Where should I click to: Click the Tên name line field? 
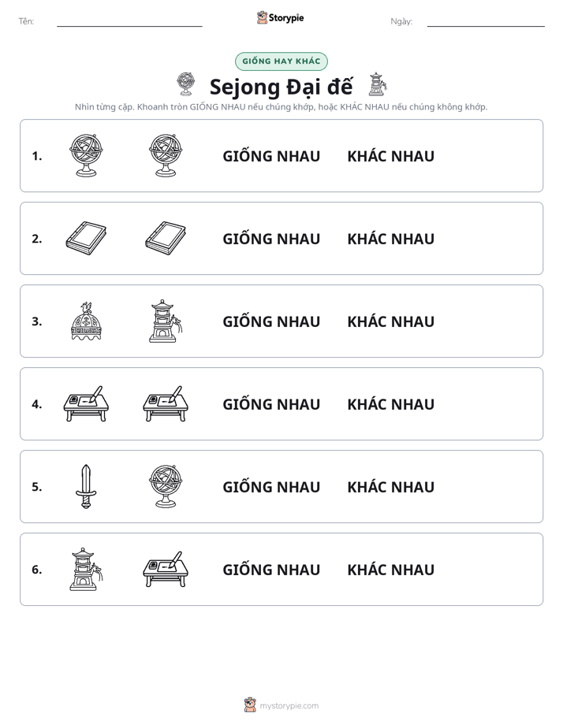[x=129, y=21]
